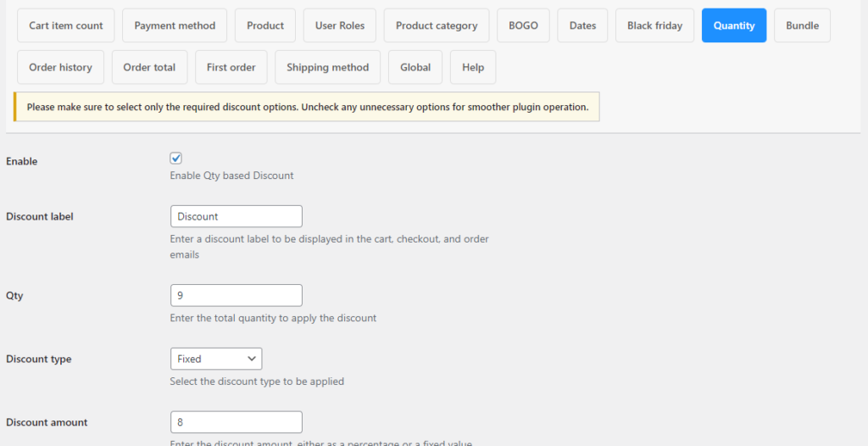Click the 'Discount amount' field label
The image size is (868, 446).
click(47, 422)
